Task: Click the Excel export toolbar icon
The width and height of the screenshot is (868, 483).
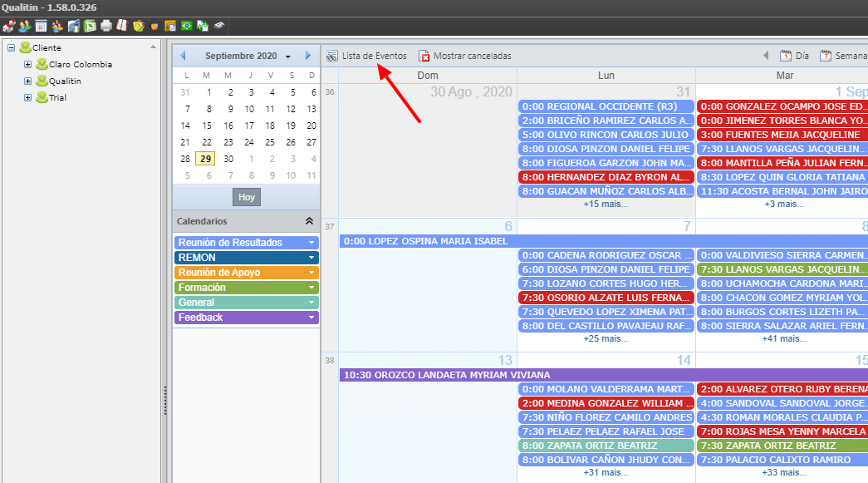Action: pyautogui.click(x=90, y=26)
